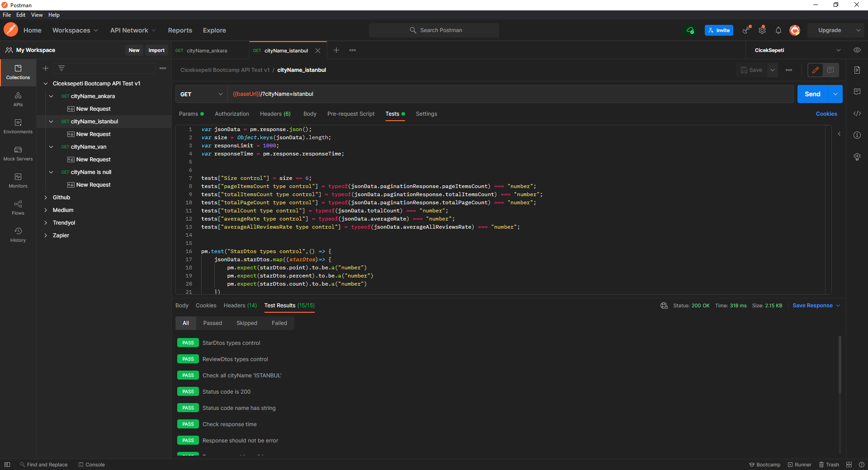Viewport: 868px width, 470px height.
Task: Click the Send button
Action: pos(812,94)
